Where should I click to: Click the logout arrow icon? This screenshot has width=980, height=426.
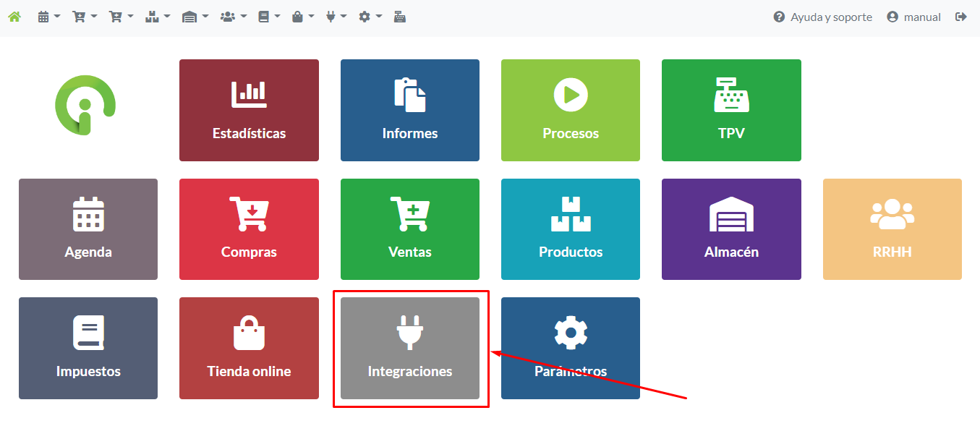pos(960,17)
